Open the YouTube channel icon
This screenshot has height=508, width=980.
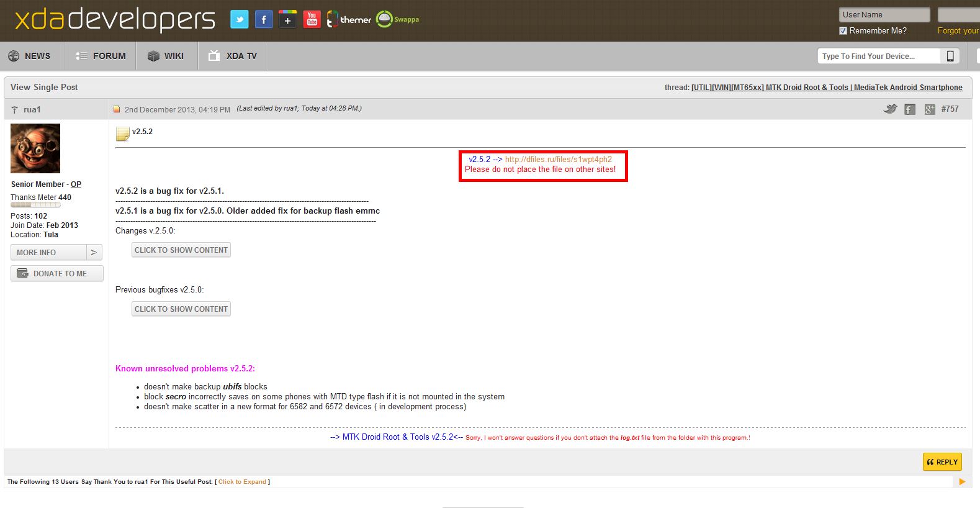[x=312, y=20]
